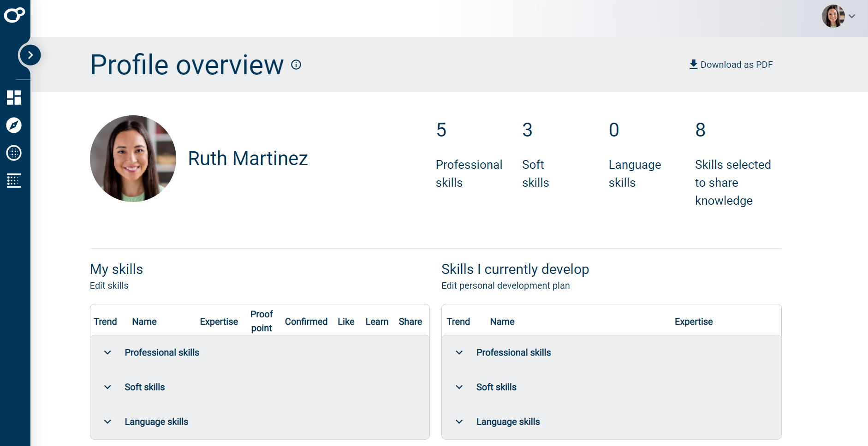Open the account dropdown arrow in top-right corner
This screenshot has height=446, width=868.
point(852,16)
